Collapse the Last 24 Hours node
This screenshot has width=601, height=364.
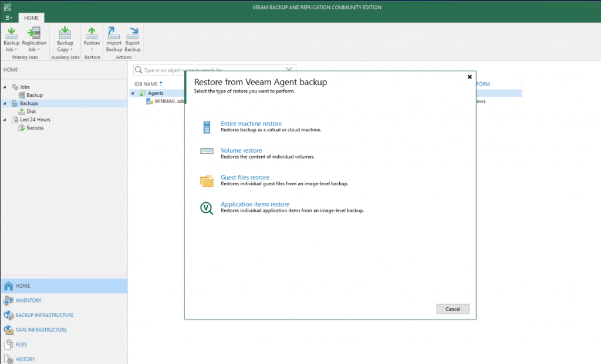pos(5,120)
